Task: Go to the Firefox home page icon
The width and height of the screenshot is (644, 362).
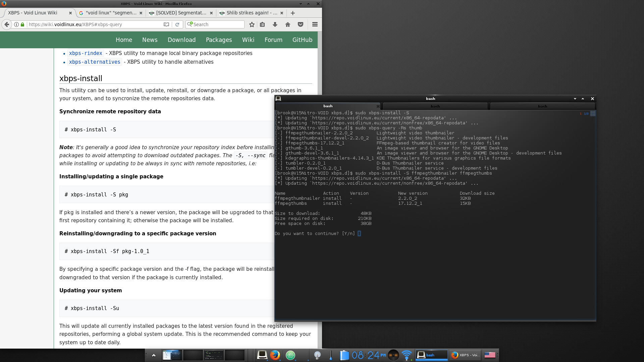Action: [x=288, y=24]
